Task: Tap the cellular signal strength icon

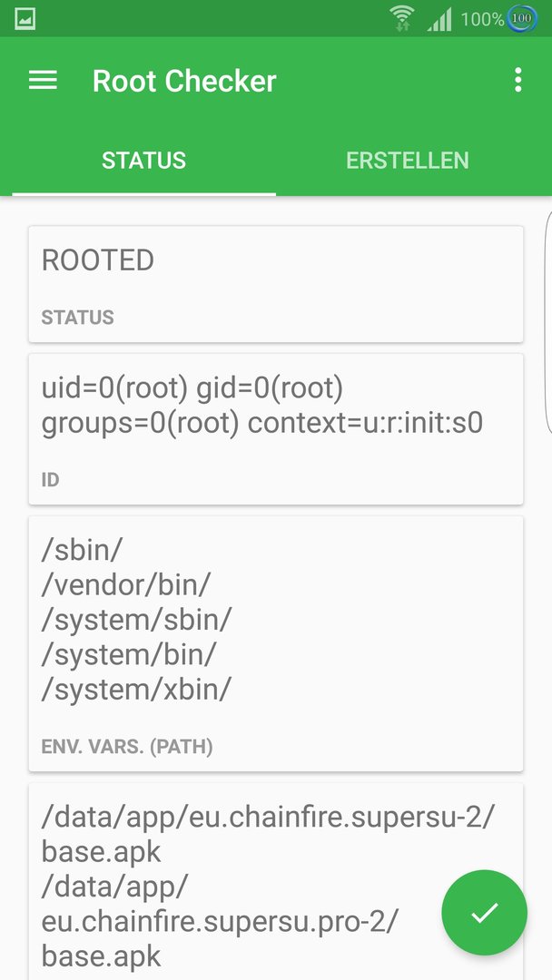Action: (x=439, y=19)
